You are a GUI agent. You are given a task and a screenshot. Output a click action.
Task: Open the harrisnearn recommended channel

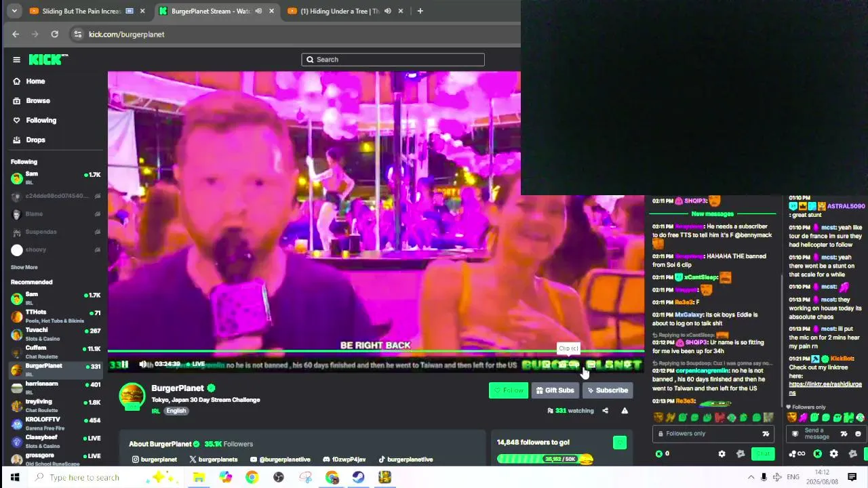coord(56,388)
